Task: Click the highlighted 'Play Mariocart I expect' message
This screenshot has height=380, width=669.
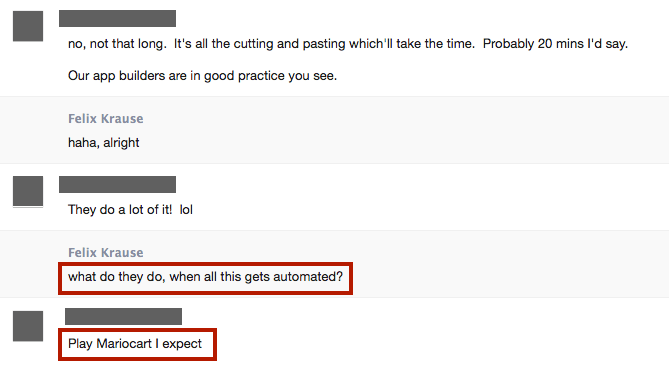Action: (137, 344)
